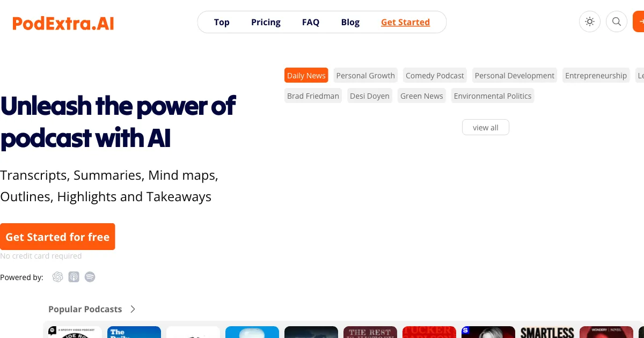Viewport: 644px width, 338px height.
Task: Select the Brad Friedman tag
Action: [x=313, y=96]
